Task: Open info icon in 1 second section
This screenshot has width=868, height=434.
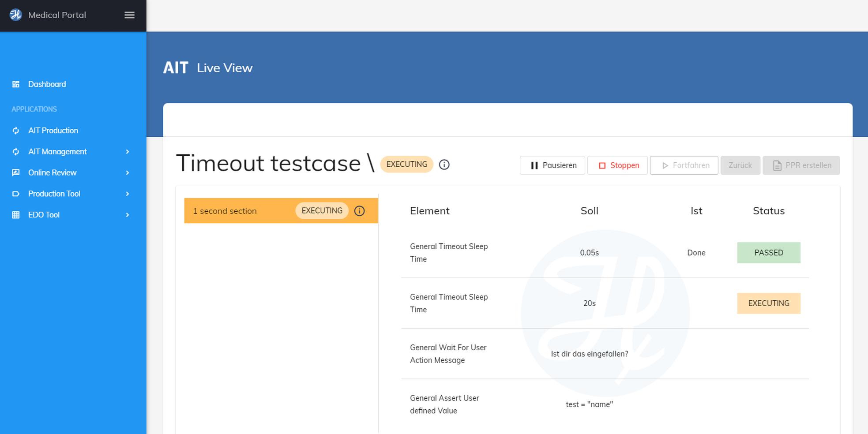Action: [359, 211]
